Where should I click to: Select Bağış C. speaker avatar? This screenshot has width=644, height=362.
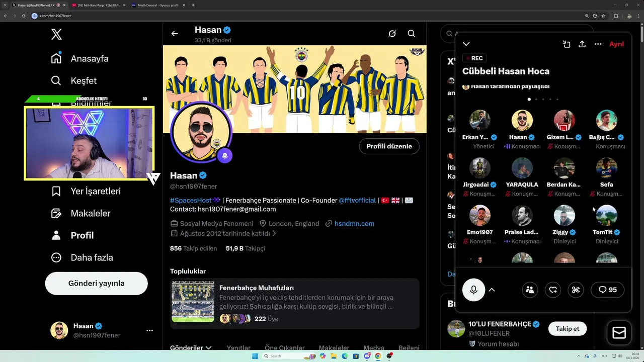click(x=607, y=120)
